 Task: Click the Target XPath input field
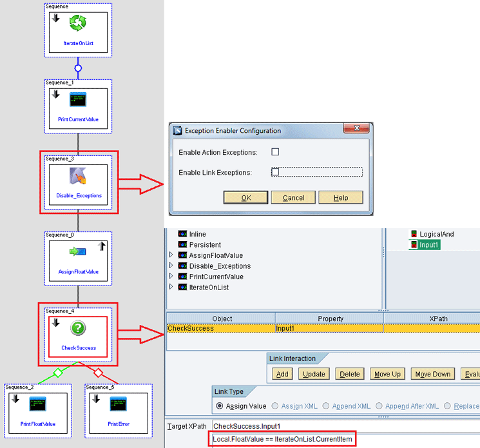coord(346,426)
